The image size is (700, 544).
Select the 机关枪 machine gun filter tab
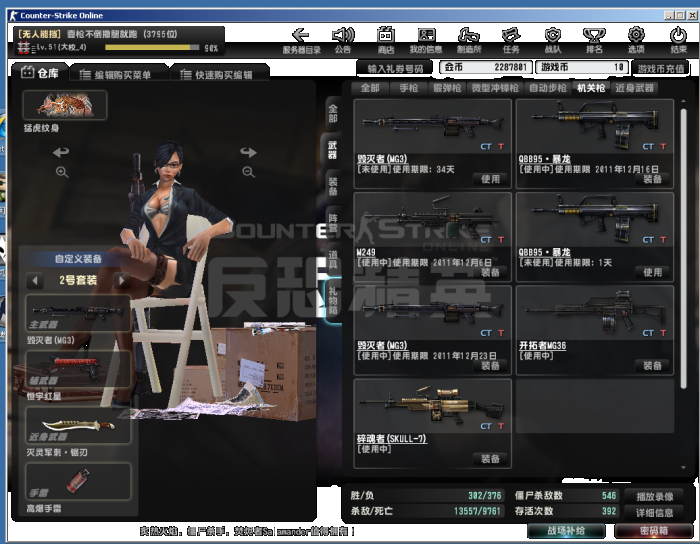[x=591, y=88]
